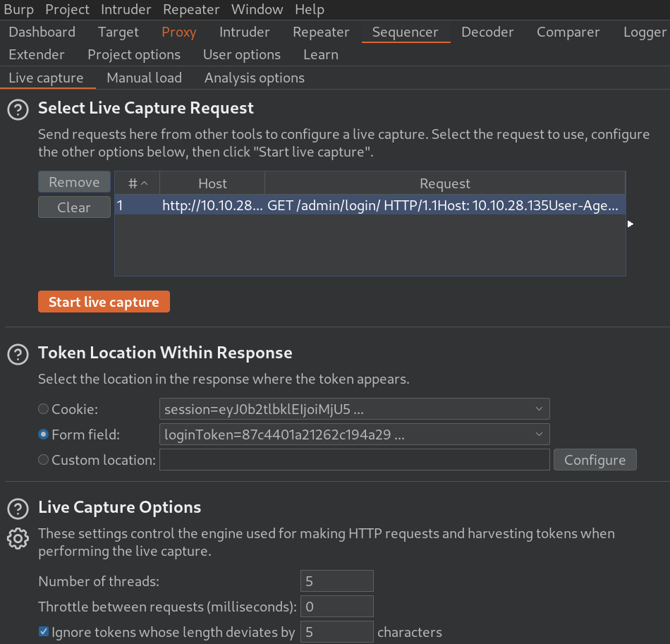
Task: Open the Project options tab
Action: click(134, 55)
